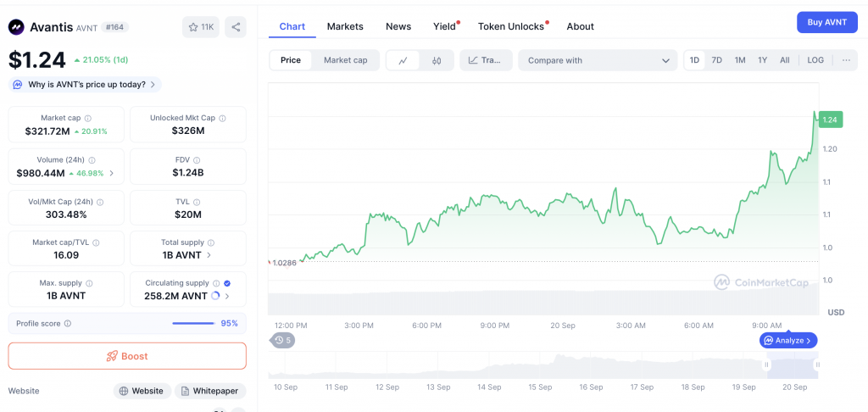Click the green 1.24 current price label
This screenshot has width=868, height=412.
pyautogui.click(x=831, y=120)
